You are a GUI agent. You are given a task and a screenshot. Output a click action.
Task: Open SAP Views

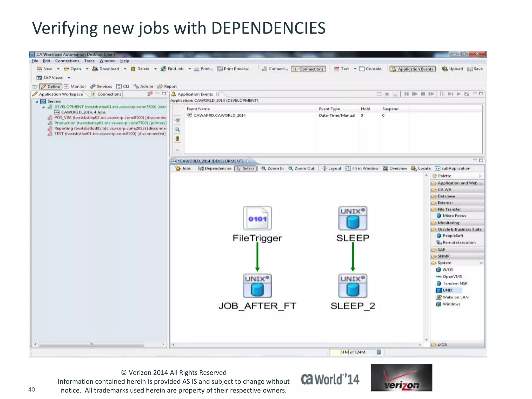coord(50,78)
